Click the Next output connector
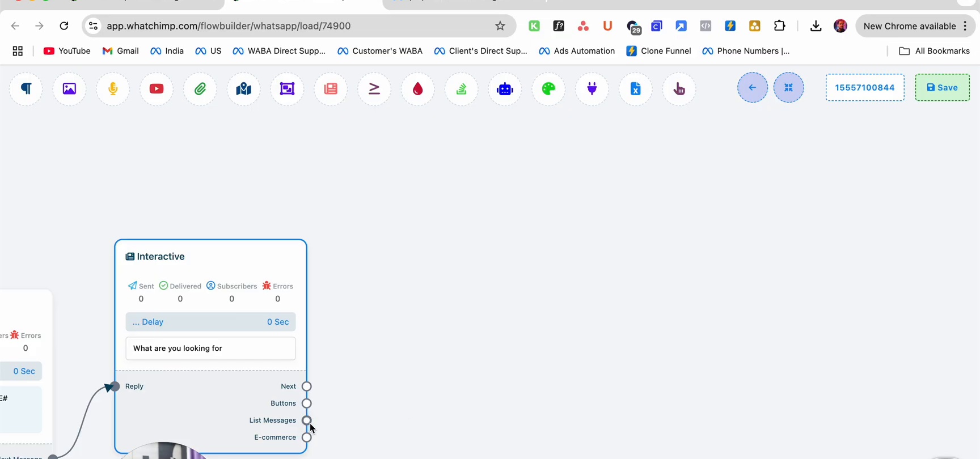The image size is (980, 459). pyautogui.click(x=307, y=386)
